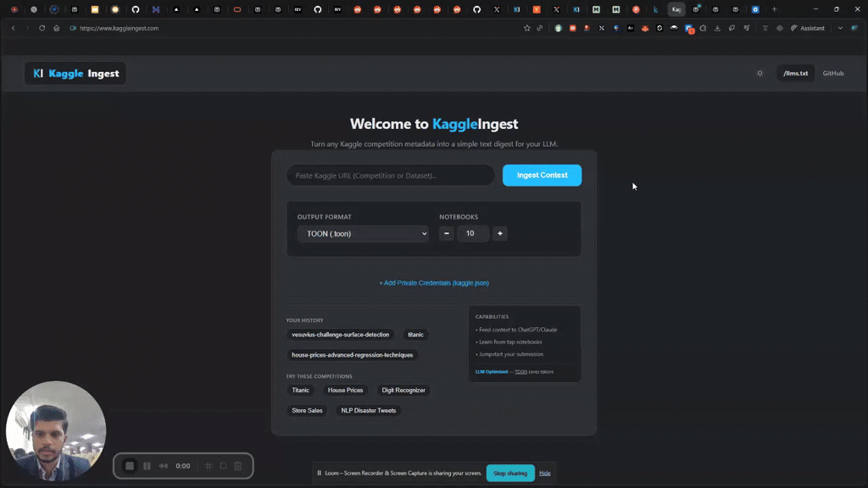
Task: Stop the Loom recording
Action: [x=130, y=466]
